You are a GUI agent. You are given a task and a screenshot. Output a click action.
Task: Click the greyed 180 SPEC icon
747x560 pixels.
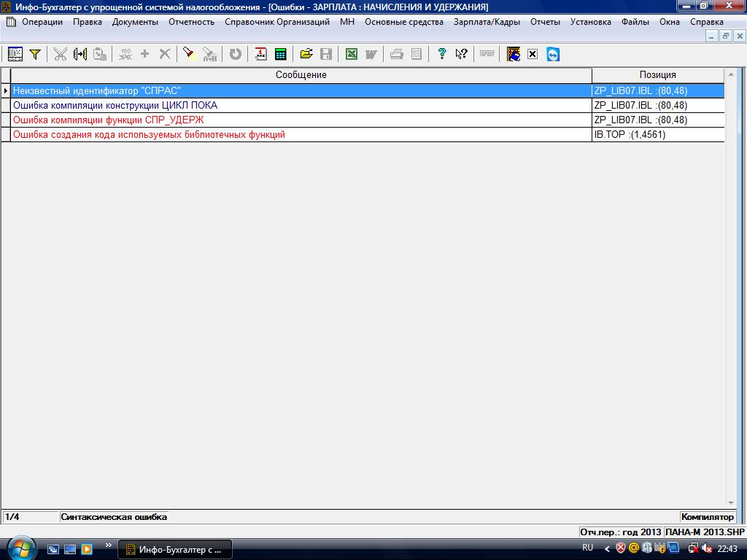125,54
